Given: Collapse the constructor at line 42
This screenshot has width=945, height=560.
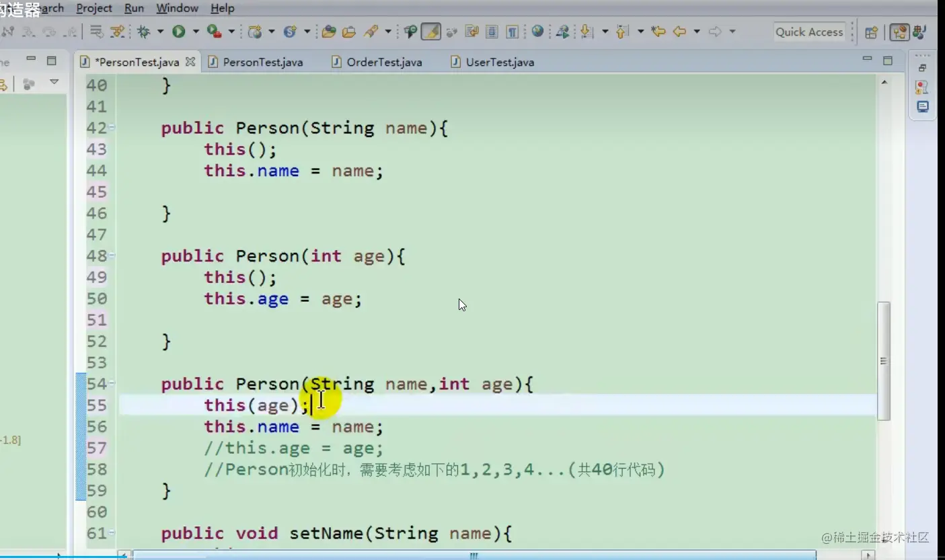Looking at the screenshot, I should (x=112, y=128).
